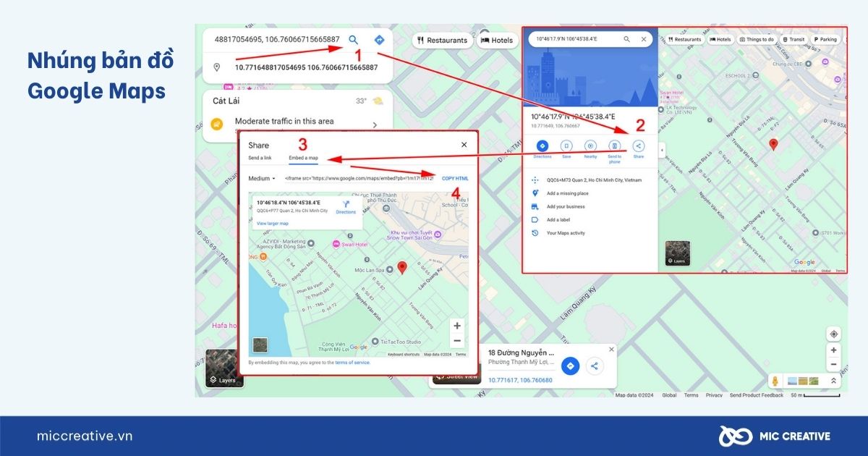
Task: Expand the Moderate traffic in this area row
Action: click(375, 124)
